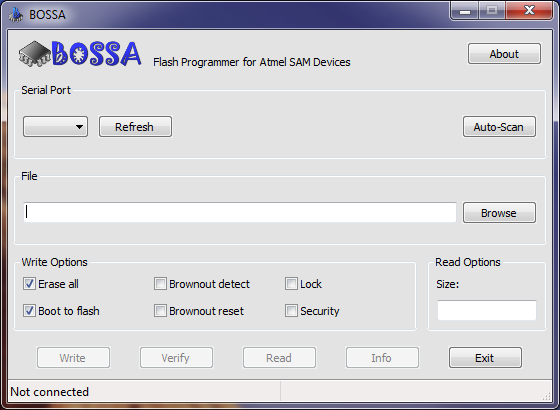Disable the Boot to flash option
The height and width of the screenshot is (410, 560).
(29, 311)
